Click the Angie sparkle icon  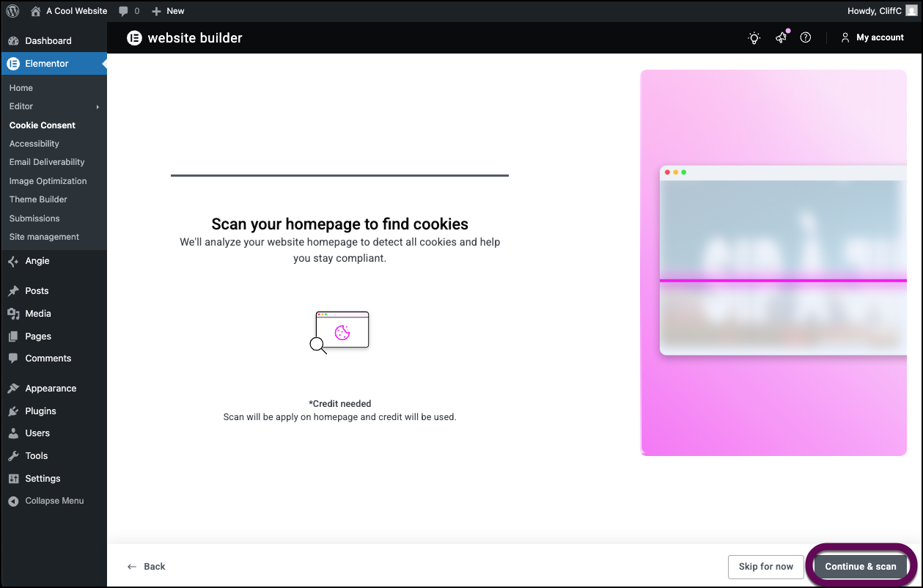(x=13, y=261)
